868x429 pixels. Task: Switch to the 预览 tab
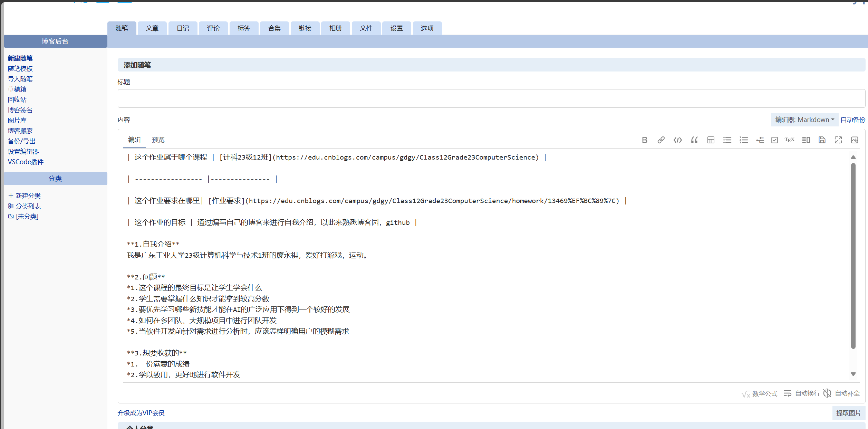tap(158, 140)
